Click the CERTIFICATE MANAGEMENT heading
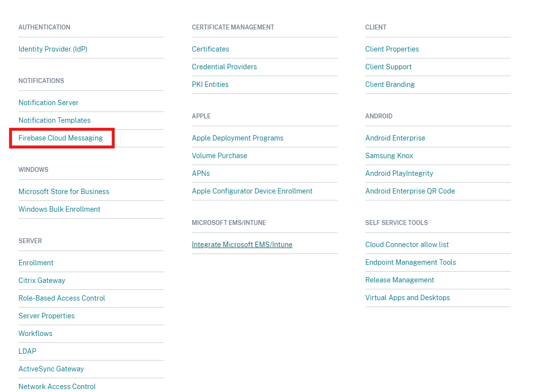 [233, 27]
